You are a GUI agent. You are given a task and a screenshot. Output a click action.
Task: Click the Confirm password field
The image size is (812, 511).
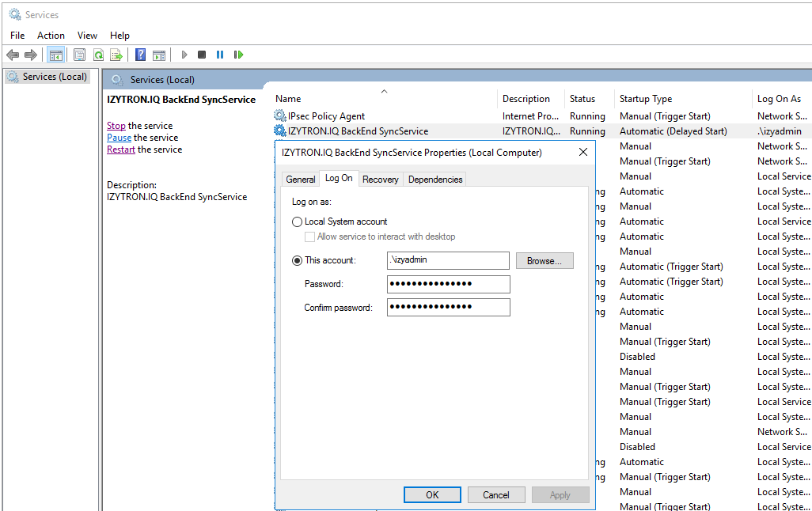pyautogui.click(x=449, y=307)
